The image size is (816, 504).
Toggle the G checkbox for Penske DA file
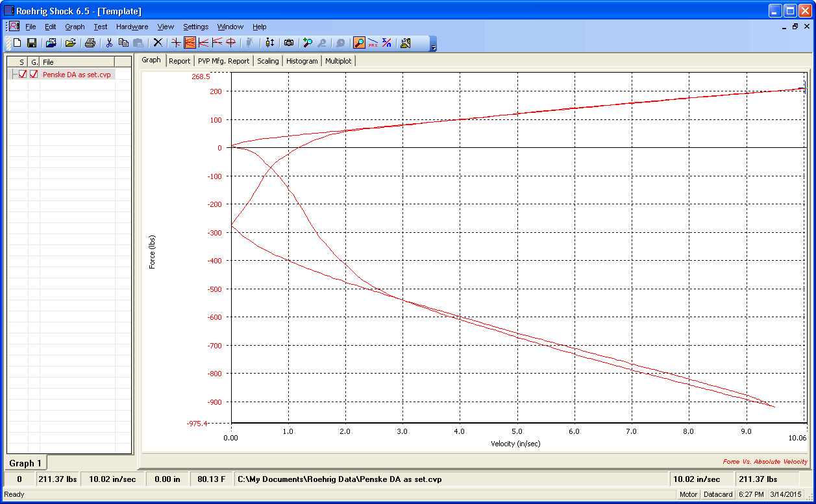click(x=34, y=75)
